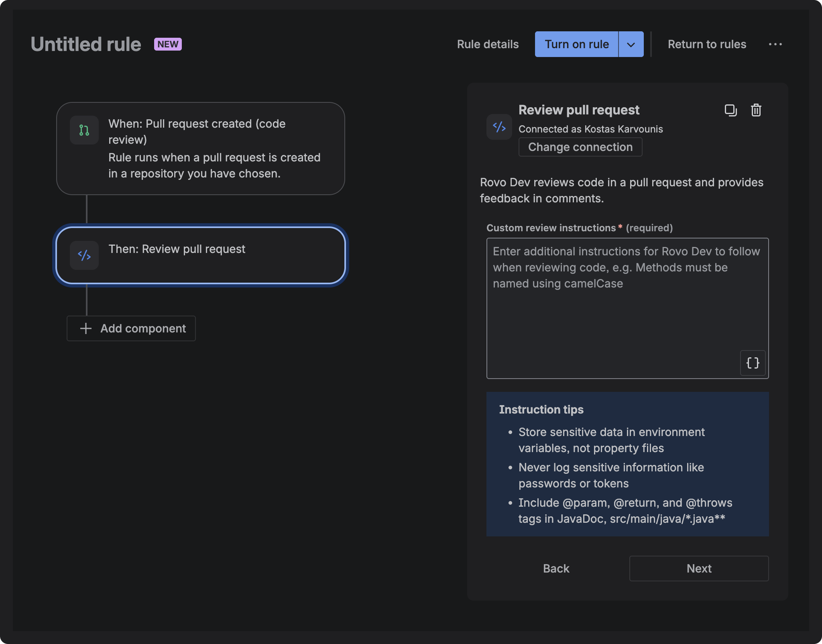Open Rule details
The image size is (822, 644).
(x=488, y=44)
